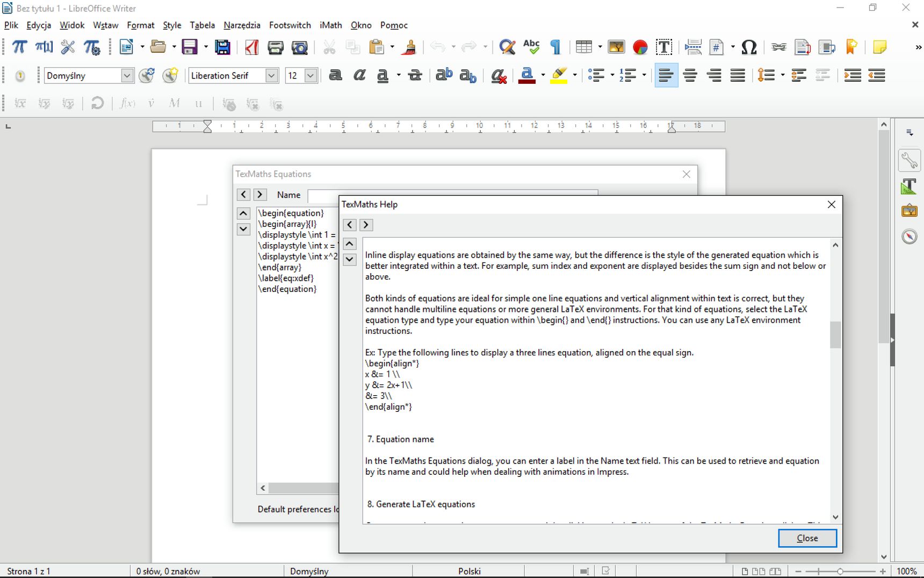
Task: Open the Tabela menu
Action: click(202, 25)
